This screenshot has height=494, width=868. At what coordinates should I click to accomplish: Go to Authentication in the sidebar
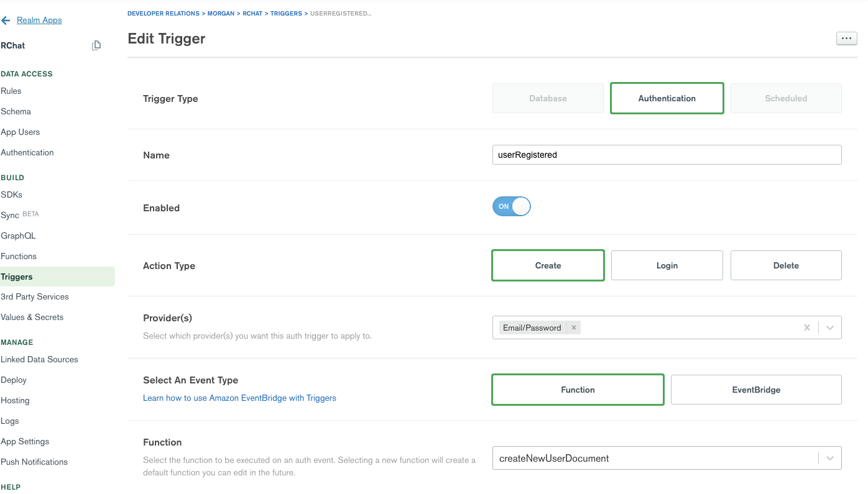27,152
